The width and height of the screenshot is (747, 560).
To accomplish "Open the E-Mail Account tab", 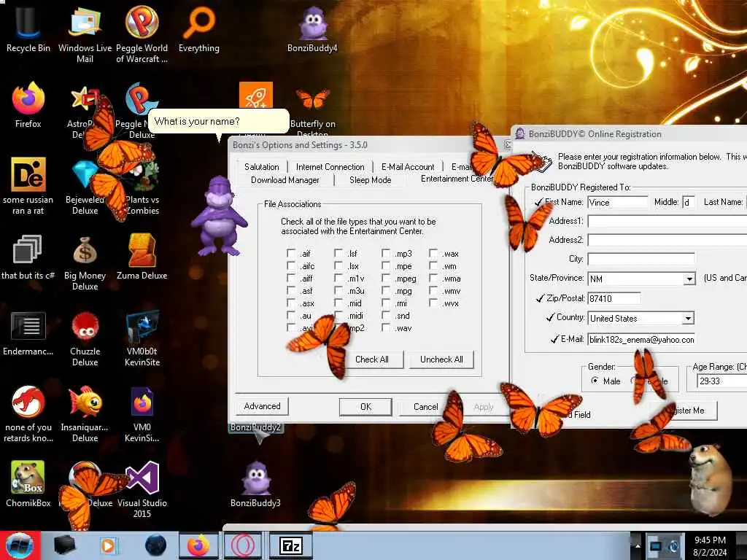I will pos(408,167).
